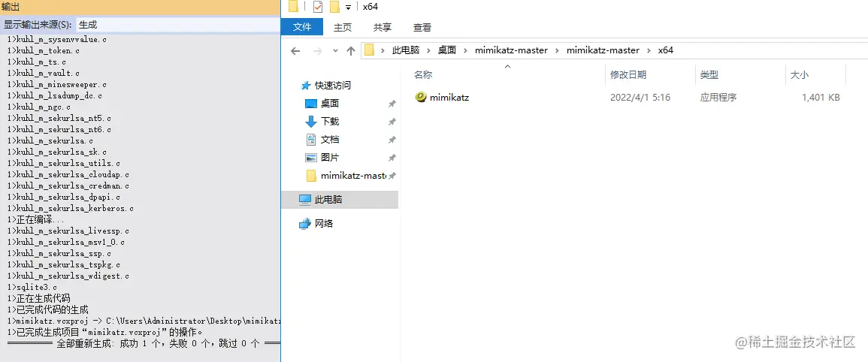Click first mimikatz-master breadcrumb segment
Viewport: 868px width, 362px height.
(x=511, y=50)
